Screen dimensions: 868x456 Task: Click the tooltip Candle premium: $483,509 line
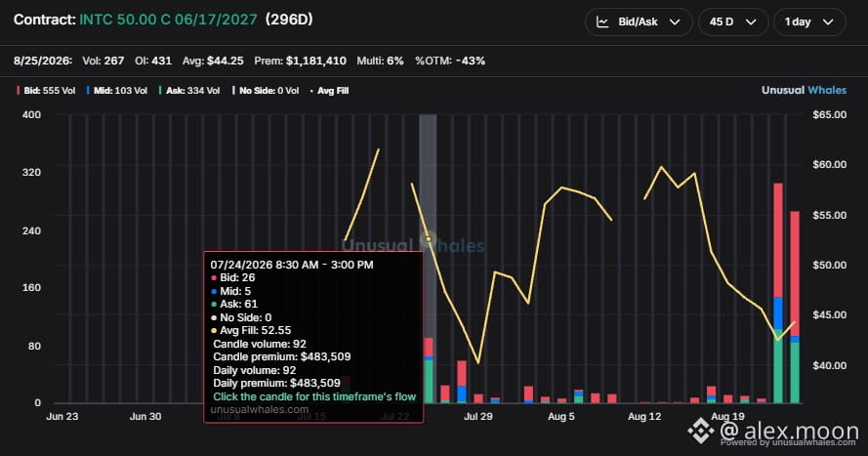[x=282, y=357]
